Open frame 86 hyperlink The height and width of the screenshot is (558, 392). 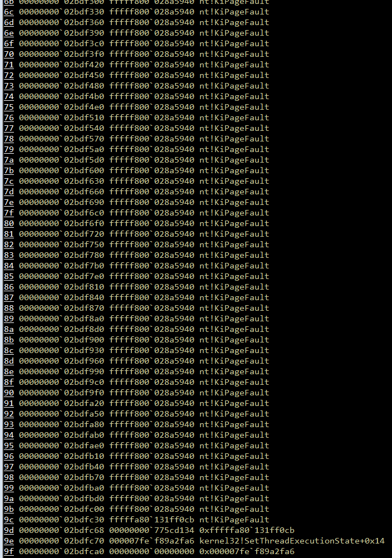[x=9, y=287]
